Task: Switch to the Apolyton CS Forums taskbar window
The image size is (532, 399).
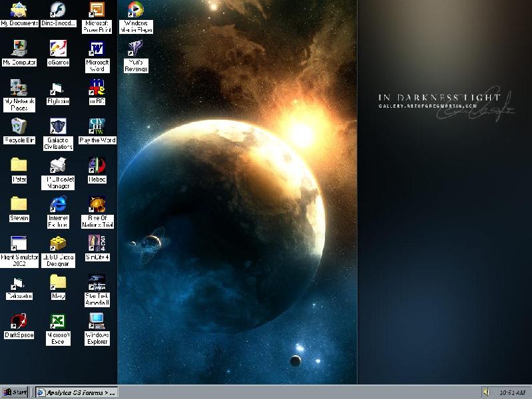Action: click(x=77, y=392)
